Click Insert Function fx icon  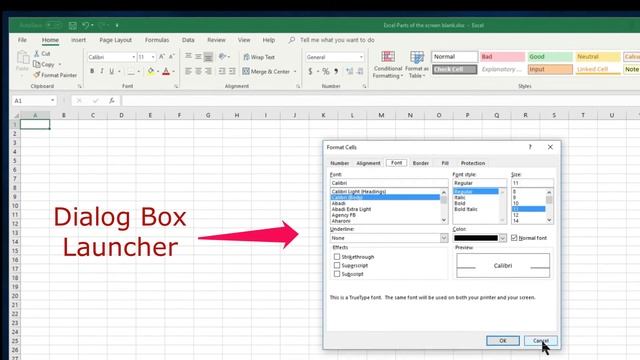click(x=111, y=100)
